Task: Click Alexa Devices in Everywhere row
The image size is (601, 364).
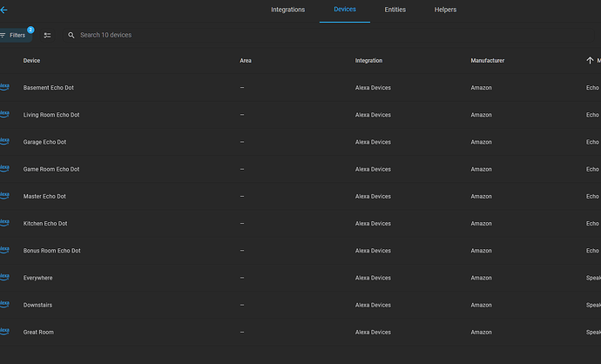Action: pyautogui.click(x=373, y=278)
